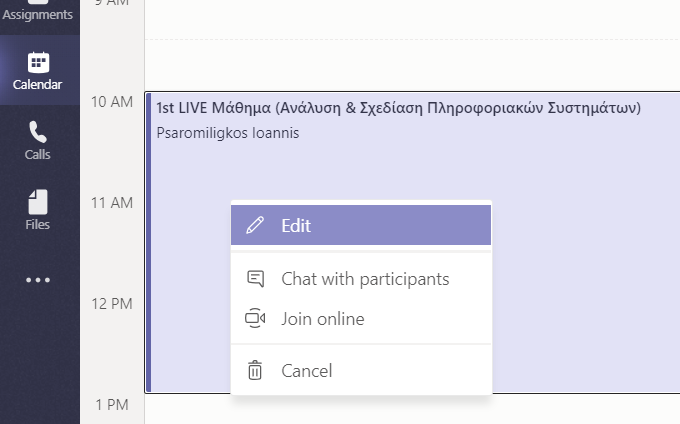Select Join online menu entry
Viewport: 680px width, 424px height.
(x=361, y=319)
